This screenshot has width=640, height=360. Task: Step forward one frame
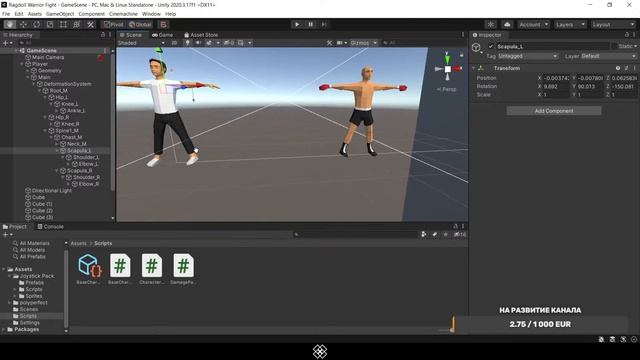click(324, 24)
